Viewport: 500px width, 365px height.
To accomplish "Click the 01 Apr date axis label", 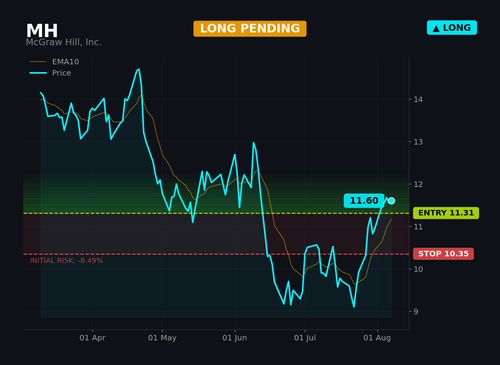I will pyautogui.click(x=92, y=338).
